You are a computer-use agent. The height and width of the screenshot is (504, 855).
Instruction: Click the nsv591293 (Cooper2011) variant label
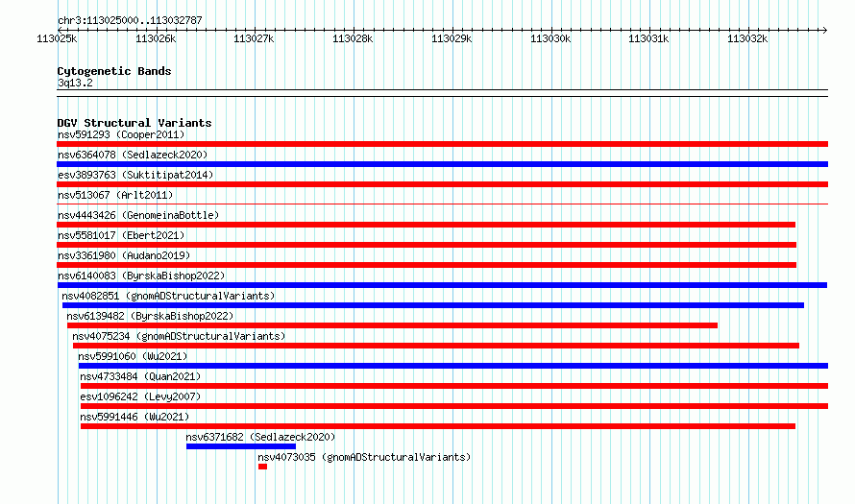(121, 134)
